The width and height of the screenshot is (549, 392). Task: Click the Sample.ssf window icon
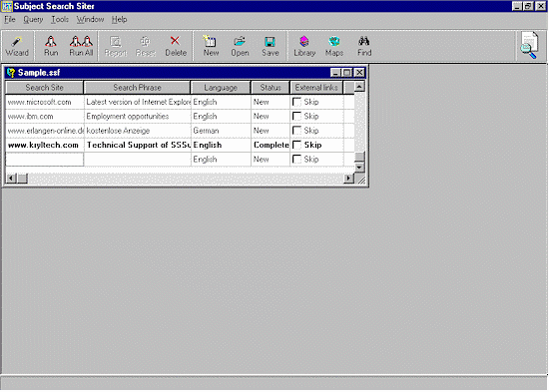coord(11,73)
